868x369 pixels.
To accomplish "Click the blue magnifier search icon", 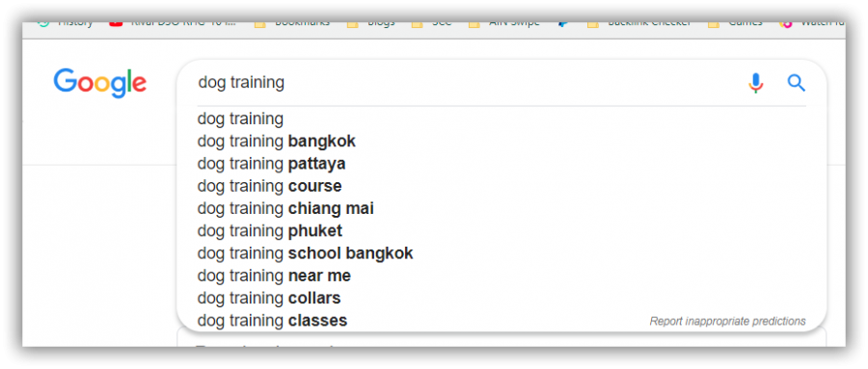I will click(x=796, y=83).
